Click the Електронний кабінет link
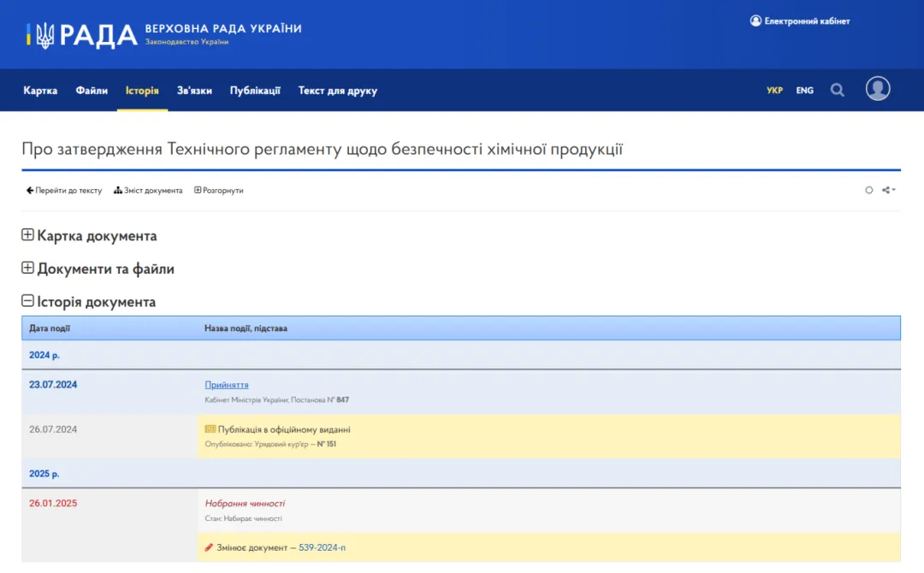The image size is (924, 573). point(800,21)
